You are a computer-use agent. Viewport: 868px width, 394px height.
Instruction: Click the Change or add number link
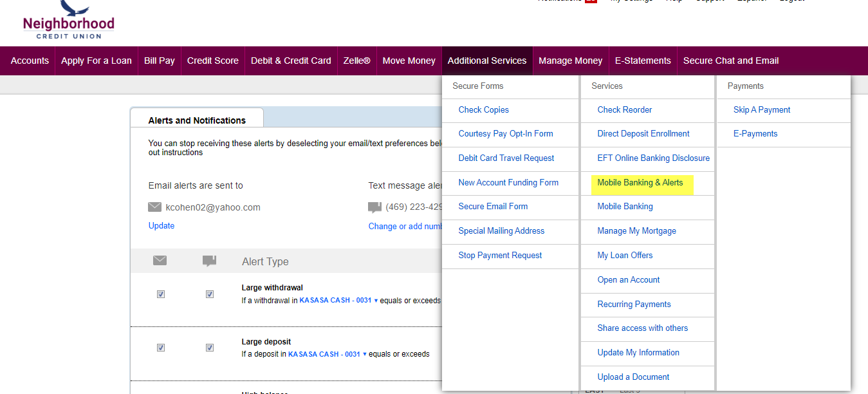click(x=405, y=226)
